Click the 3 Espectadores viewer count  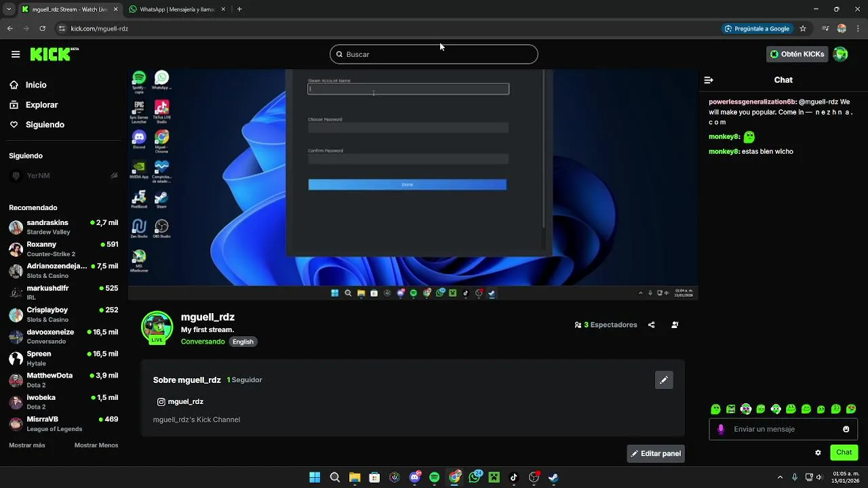[606, 325]
